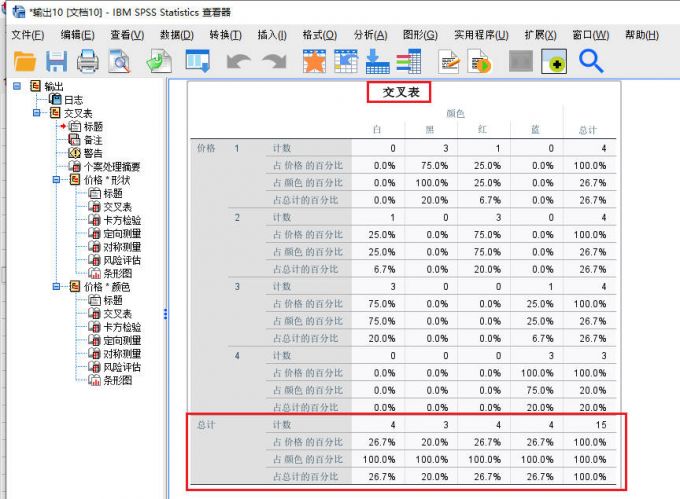Screen dimensions: 680x499
Task: Click the add output plus icon
Action: pos(554,61)
